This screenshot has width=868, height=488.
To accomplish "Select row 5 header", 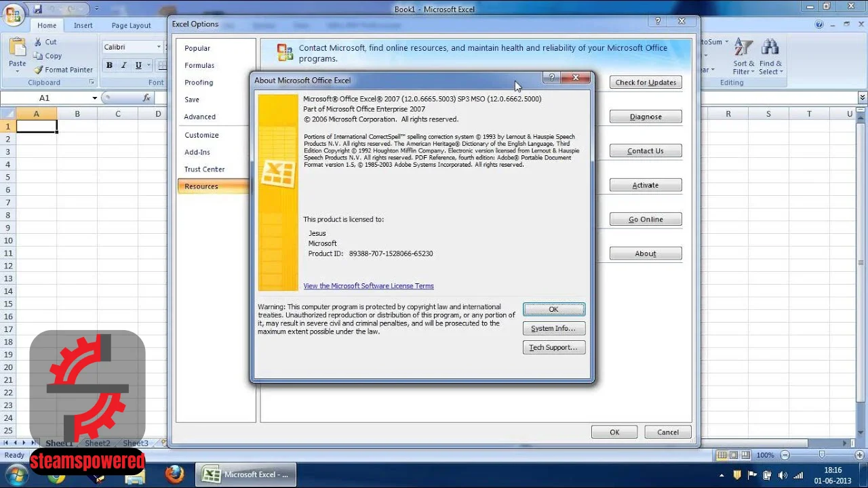I will 8,177.
